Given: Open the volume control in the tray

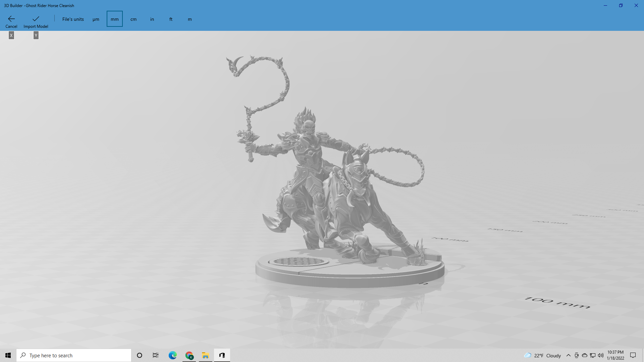Looking at the screenshot, I should pos(601,355).
